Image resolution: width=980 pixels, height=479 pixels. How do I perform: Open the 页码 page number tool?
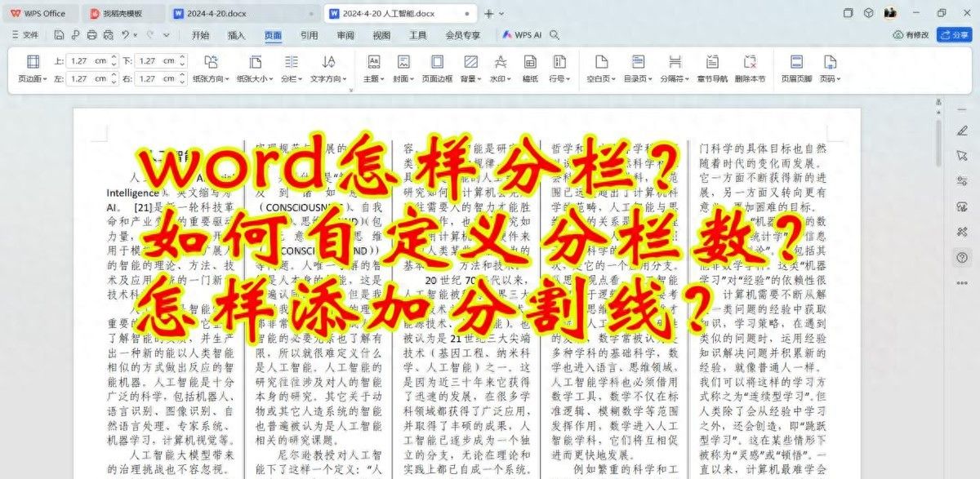pos(830,69)
